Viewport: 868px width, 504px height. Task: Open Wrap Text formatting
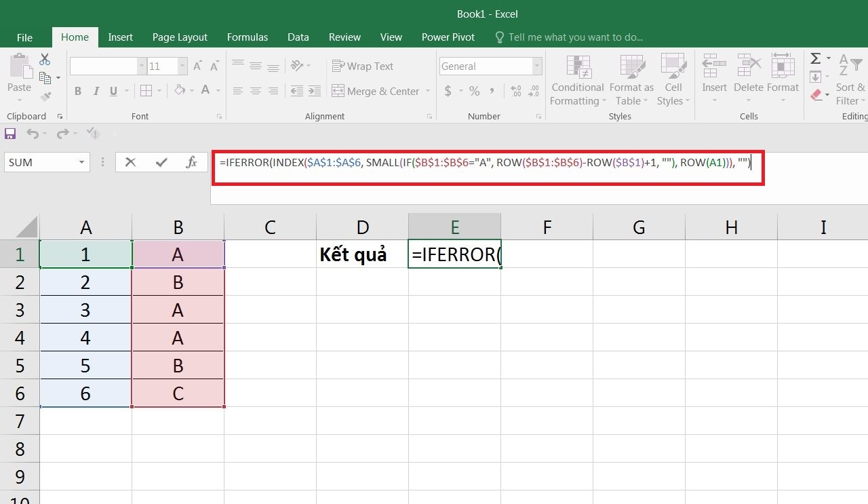pyautogui.click(x=363, y=66)
